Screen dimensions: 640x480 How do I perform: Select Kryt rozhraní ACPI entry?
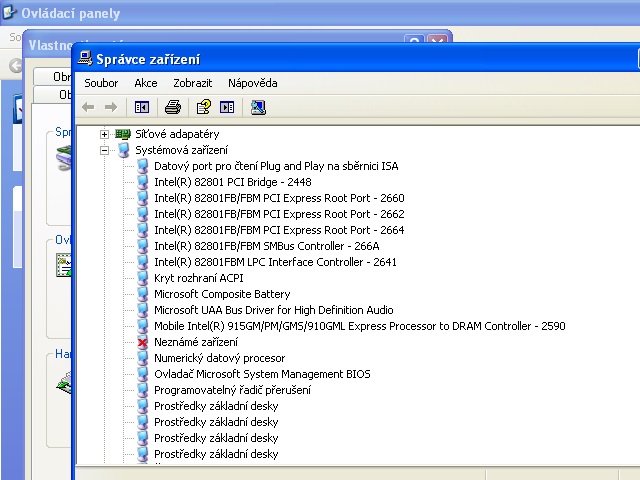[198, 278]
